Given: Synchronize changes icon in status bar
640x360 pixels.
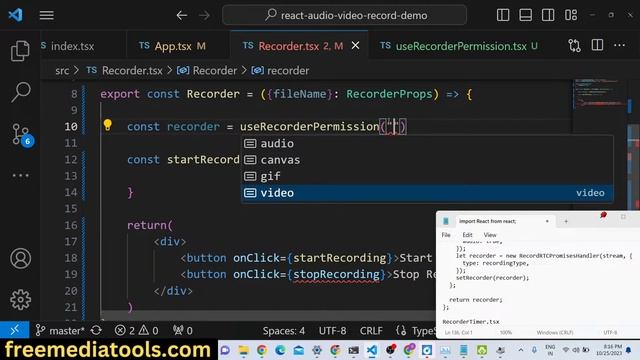Looking at the screenshot, I should [x=96, y=330].
